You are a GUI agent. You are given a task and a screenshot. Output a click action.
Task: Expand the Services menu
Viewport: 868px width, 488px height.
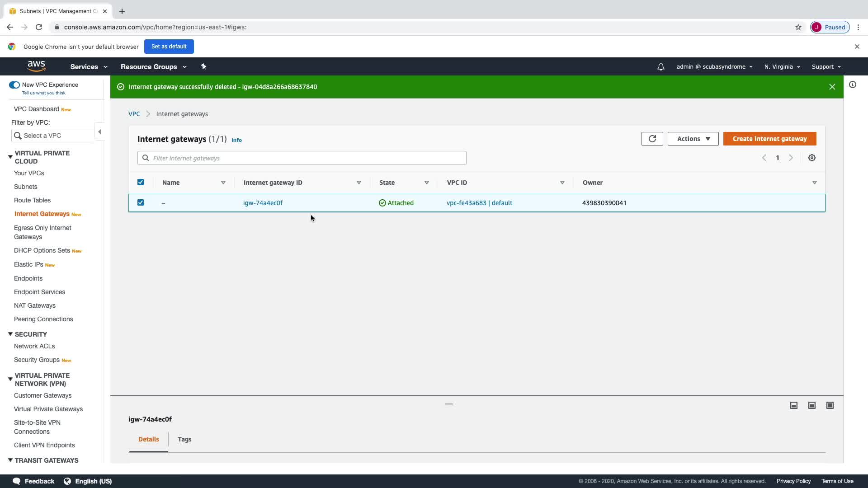(x=89, y=67)
